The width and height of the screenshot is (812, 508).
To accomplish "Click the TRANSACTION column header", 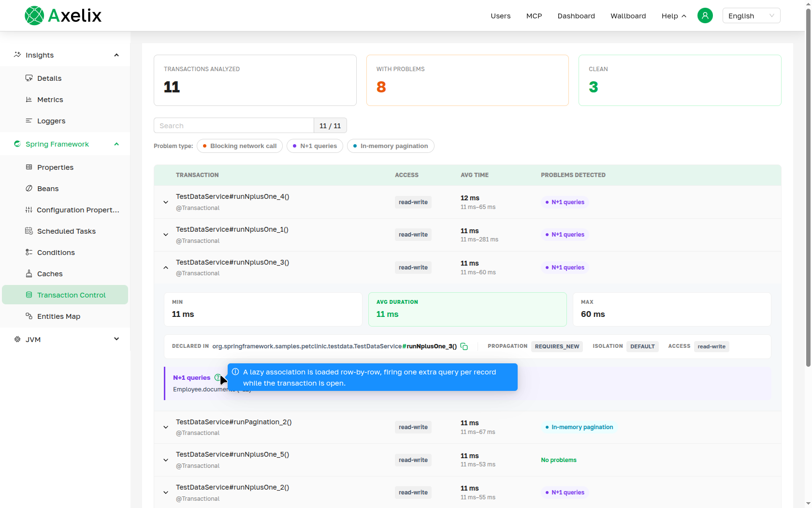I will (x=197, y=175).
